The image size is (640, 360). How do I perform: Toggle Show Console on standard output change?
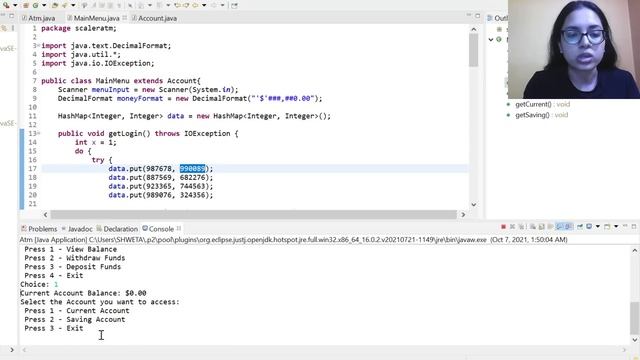(x=560, y=227)
